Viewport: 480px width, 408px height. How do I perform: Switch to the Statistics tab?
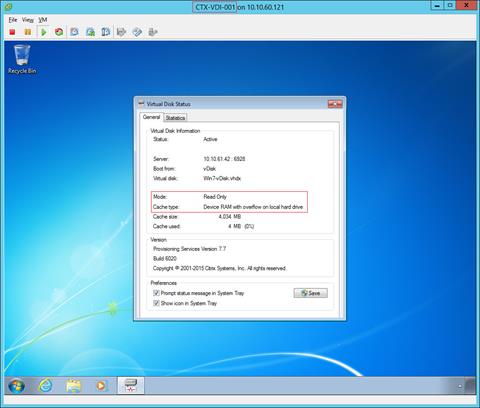click(175, 118)
